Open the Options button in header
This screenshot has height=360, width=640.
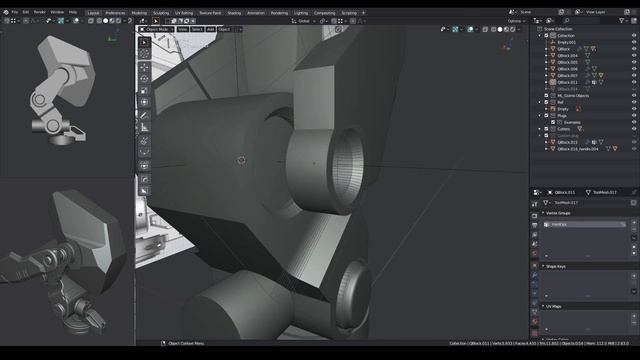516,21
